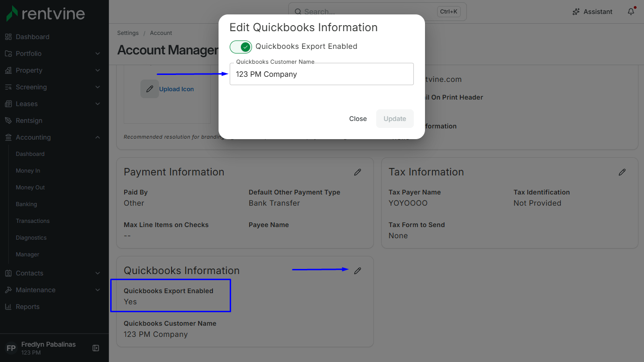This screenshot has height=362, width=644.
Task: Click the Assistant button
Action: 592,12
